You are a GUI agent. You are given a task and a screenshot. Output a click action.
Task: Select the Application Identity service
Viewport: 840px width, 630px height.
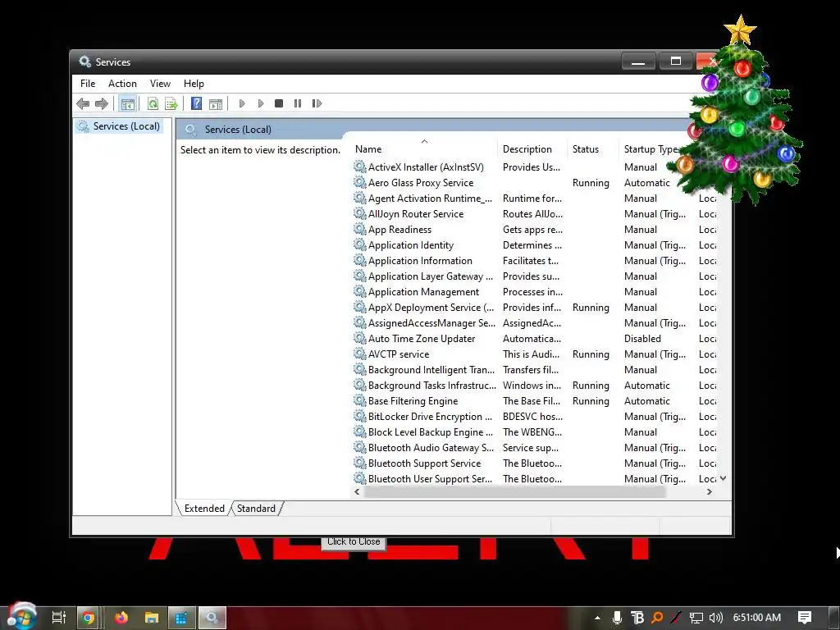[535, 244]
